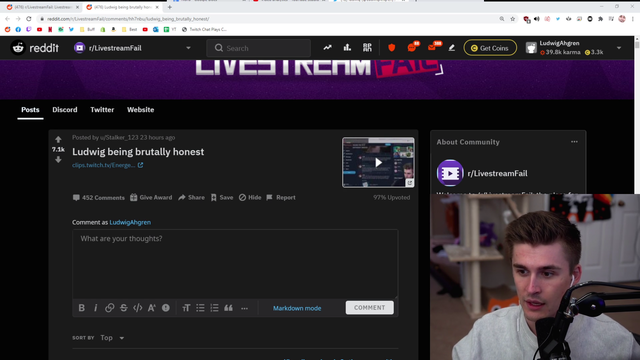Share the post
This screenshot has height=360, width=640.
click(x=191, y=198)
